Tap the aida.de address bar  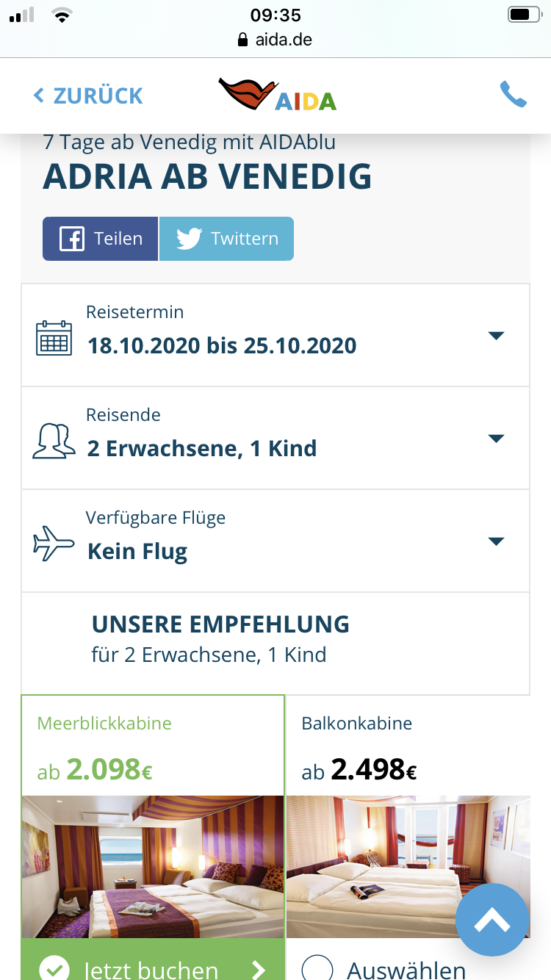tap(275, 40)
